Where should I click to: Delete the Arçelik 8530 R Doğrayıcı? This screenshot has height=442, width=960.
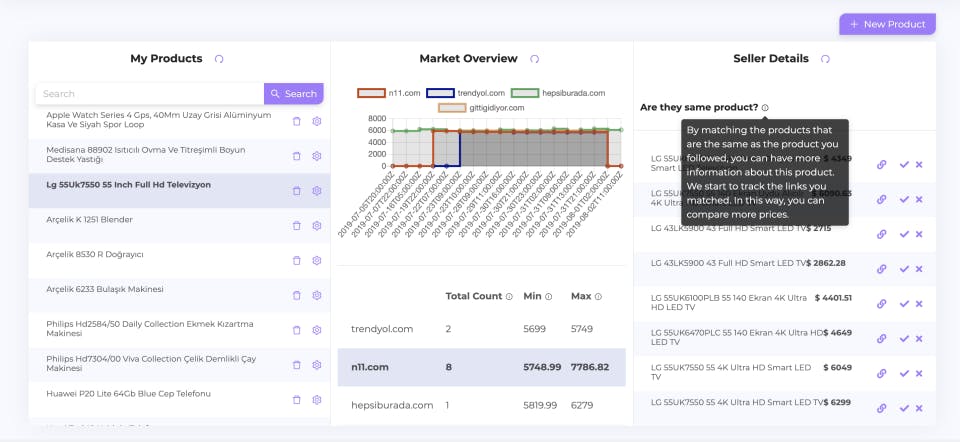click(297, 261)
